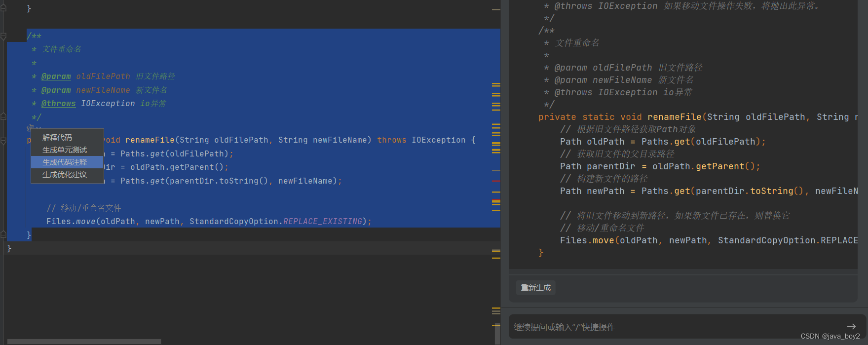Click the @param tag before newFileName in editor
Image resolution: width=868 pixels, height=345 pixels.
click(56, 90)
